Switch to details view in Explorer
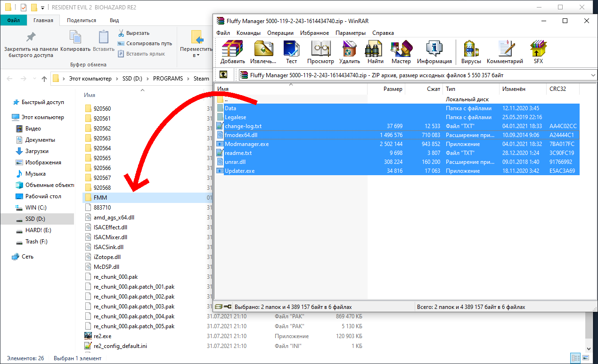This screenshot has width=598, height=364. pos(575,358)
